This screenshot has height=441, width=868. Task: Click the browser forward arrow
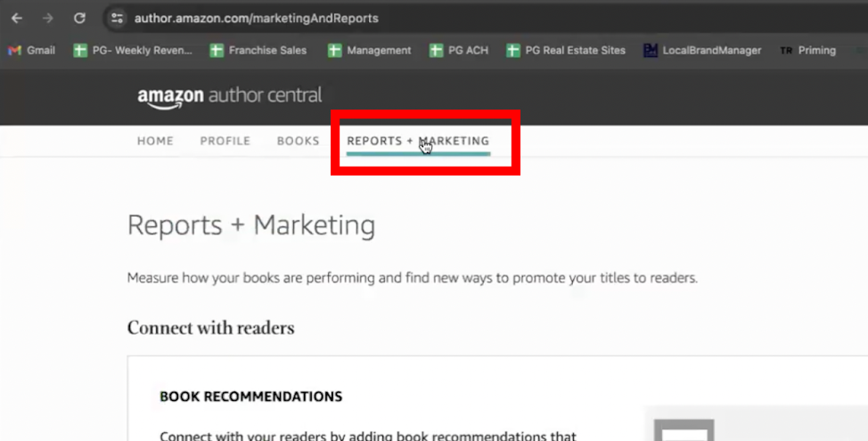click(x=48, y=18)
